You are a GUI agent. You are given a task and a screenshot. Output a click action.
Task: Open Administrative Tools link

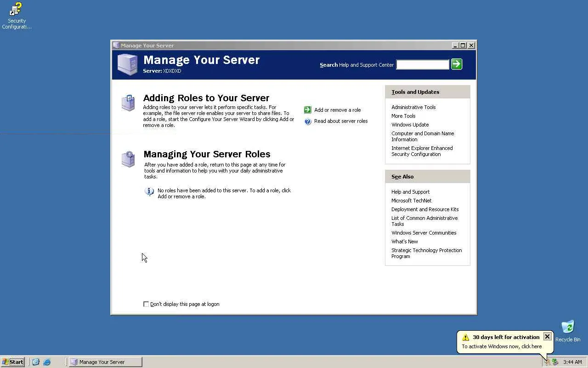(x=413, y=107)
